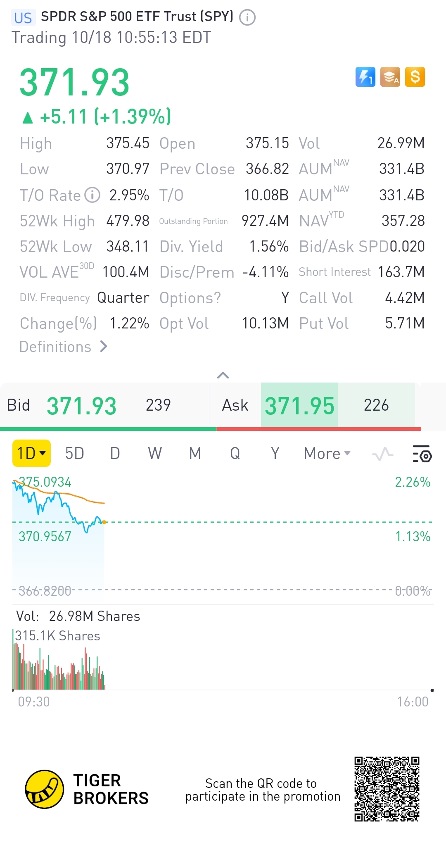Expand the More timeframes dropdown
The image size is (446, 868).
pyautogui.click(x=327, y=454)
